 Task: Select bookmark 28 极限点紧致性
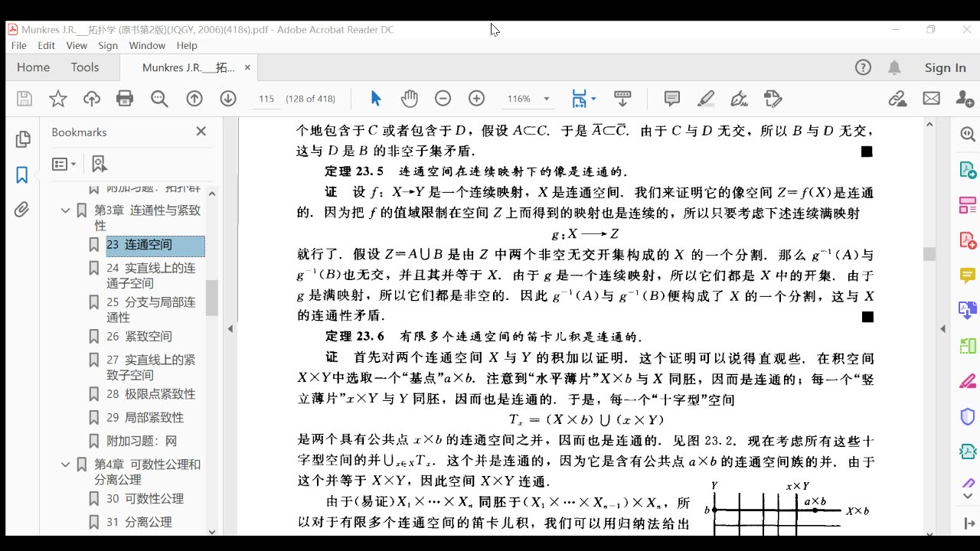click(x=151, y=394)
